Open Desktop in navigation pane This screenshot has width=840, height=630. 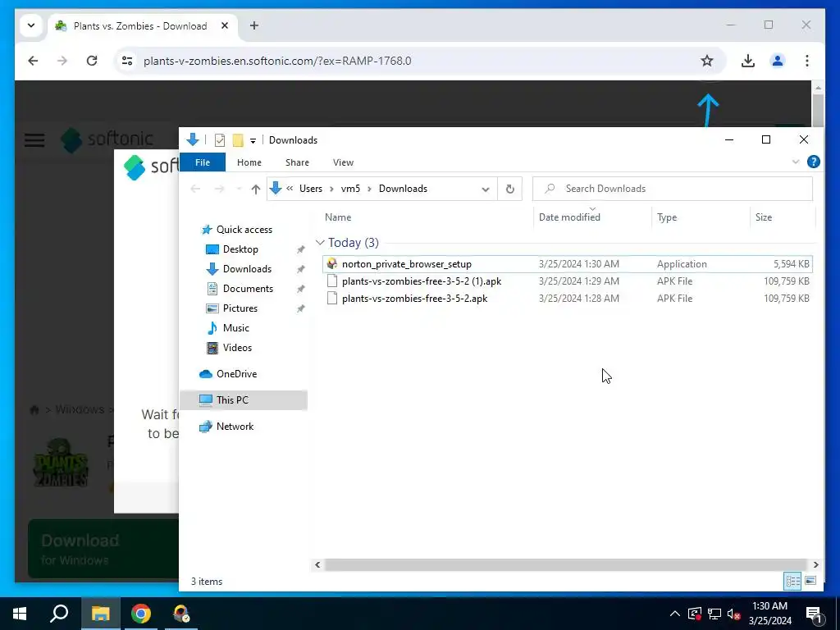(240, 249)
